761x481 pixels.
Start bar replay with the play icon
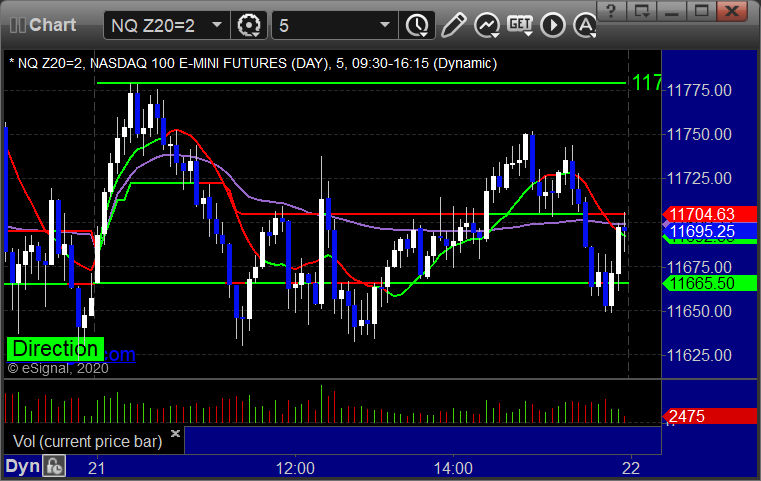(553, 25)
